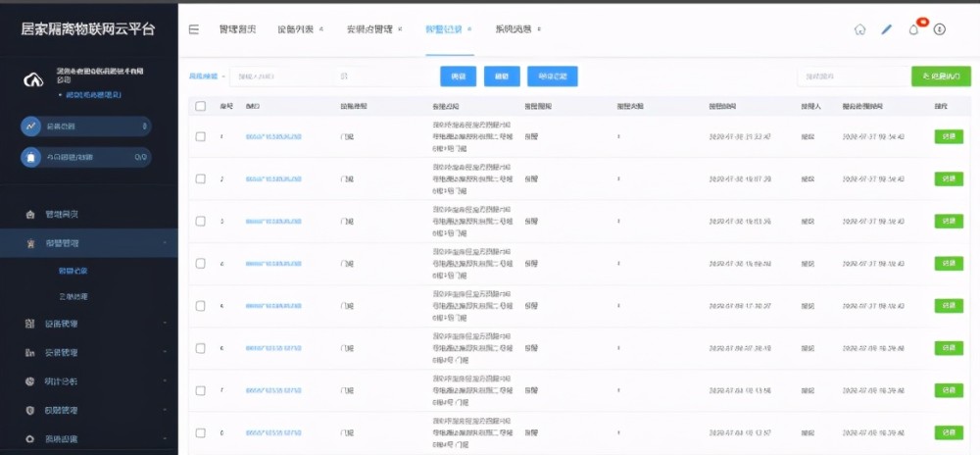The image size is (980, 455).
Task: Click the pie chart icon in the sidebar menu
Action: pyautogui.click(x=30, y=381)
